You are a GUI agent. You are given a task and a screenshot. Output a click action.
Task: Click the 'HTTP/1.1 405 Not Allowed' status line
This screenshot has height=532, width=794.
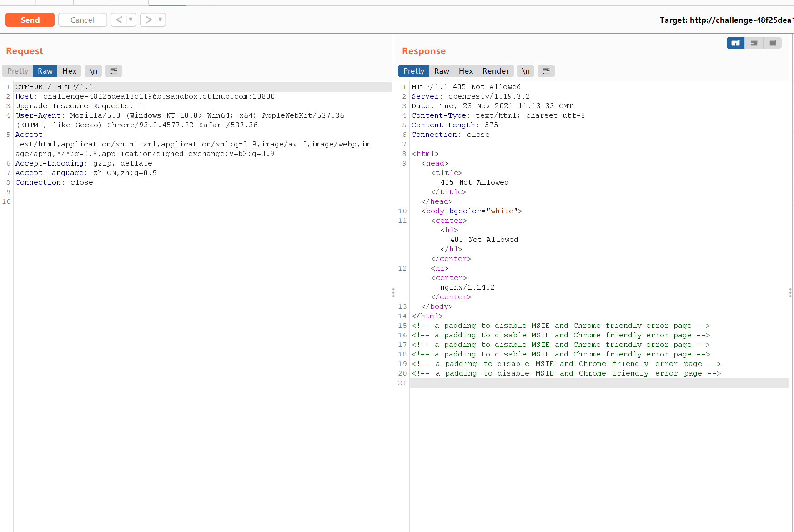tap(466, 87)
